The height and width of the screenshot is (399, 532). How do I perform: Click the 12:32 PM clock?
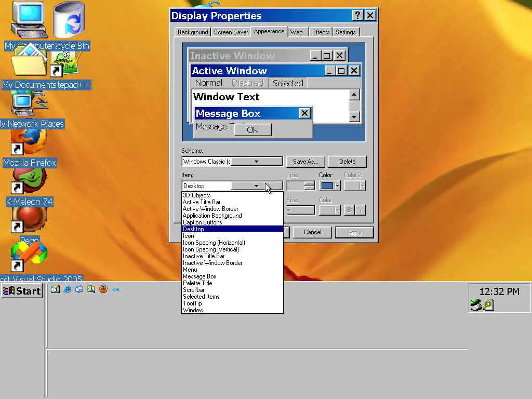coord(499,291)
